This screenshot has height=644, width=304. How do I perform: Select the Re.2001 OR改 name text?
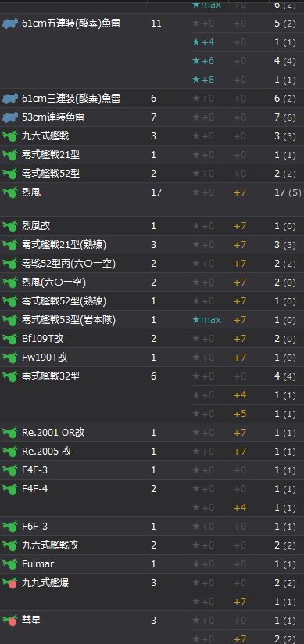tap(53, 433)
